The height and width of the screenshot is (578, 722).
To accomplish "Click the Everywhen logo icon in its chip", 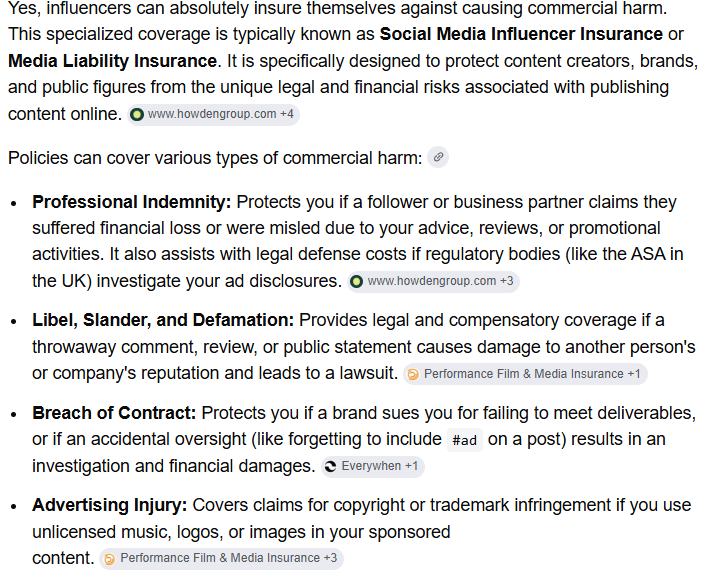I will click(x=331, y=467).
